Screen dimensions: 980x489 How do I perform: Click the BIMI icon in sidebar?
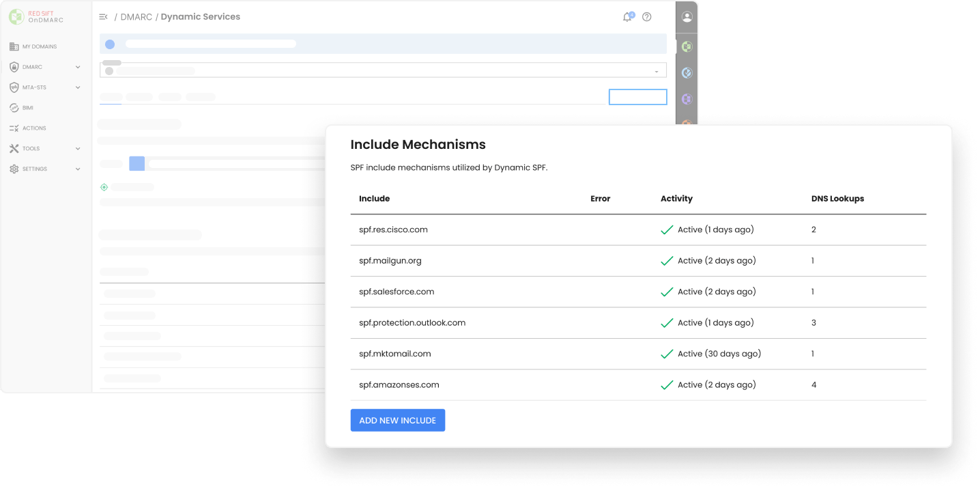tap(14, 108)
